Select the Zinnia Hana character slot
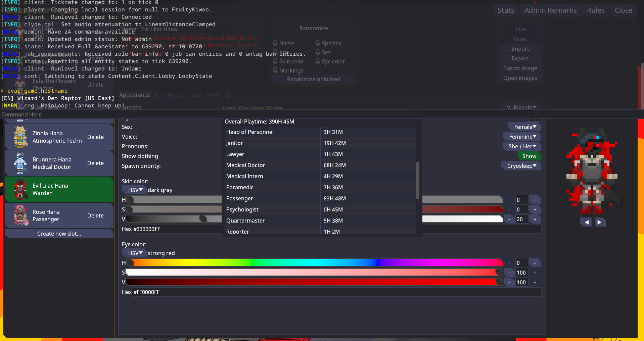This screenshot has height=341, width=644. (59, 137)
